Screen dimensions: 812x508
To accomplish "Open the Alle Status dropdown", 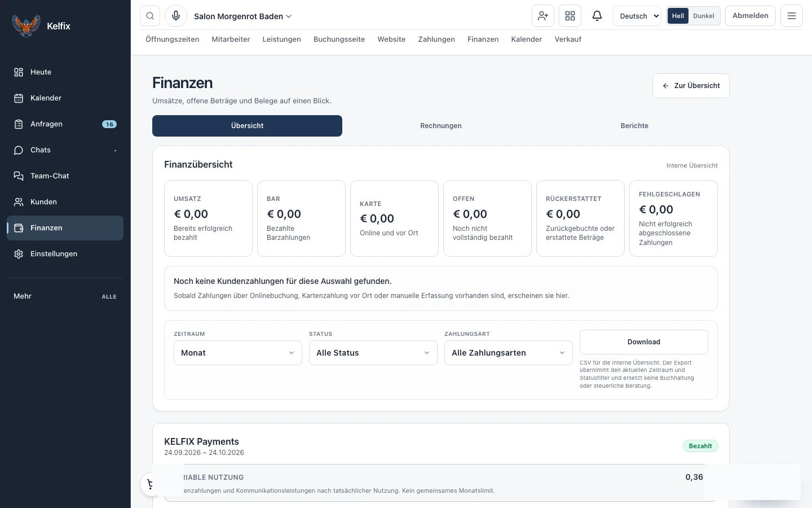I will click(x=373, y=353).
